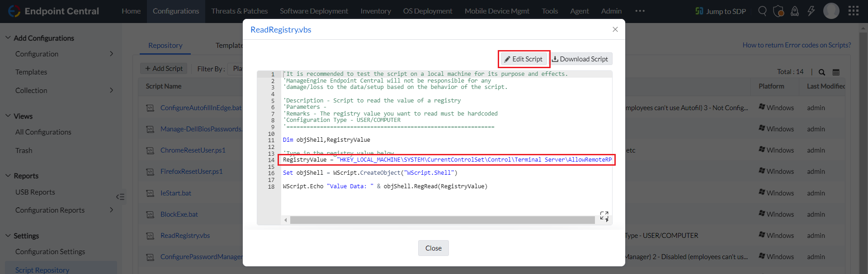Expand the Configuration submenu arrow
This screenshot has height=274, width=868.
click(x=111, y=54)
